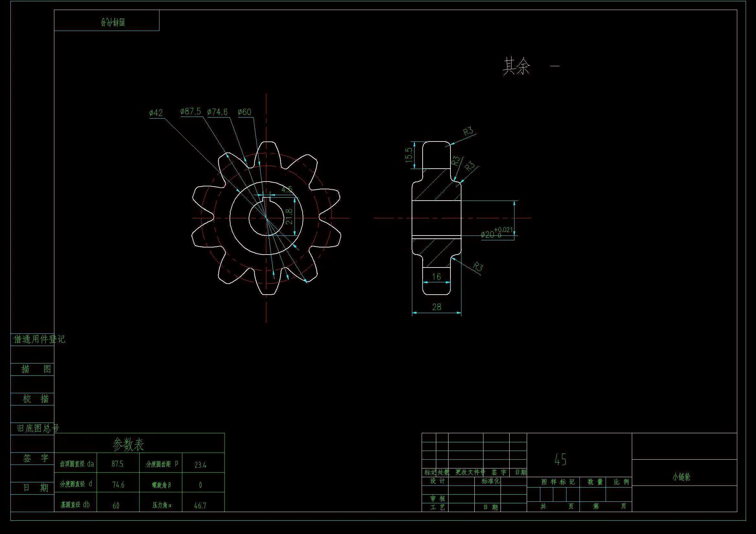The width and height of the screenshot is (756, 534).
Task: Select the 21.8 keyway height dimension
Action: (x=289, y=216)
